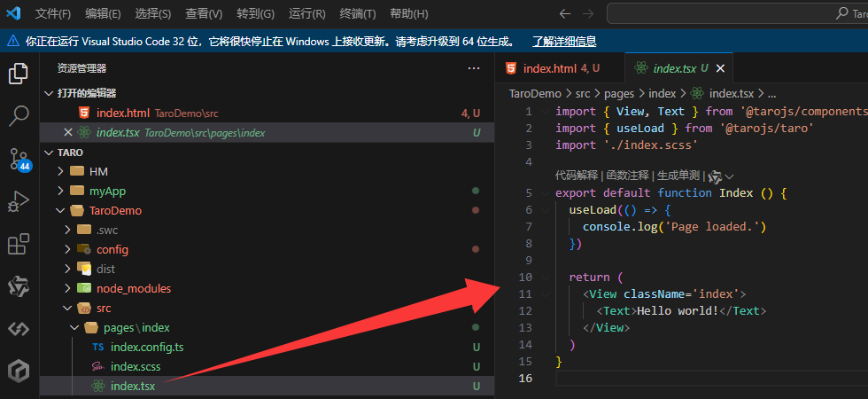Click TaroDemo in the breadcrumb path
The image size is (868, 399).
point(535,94)
